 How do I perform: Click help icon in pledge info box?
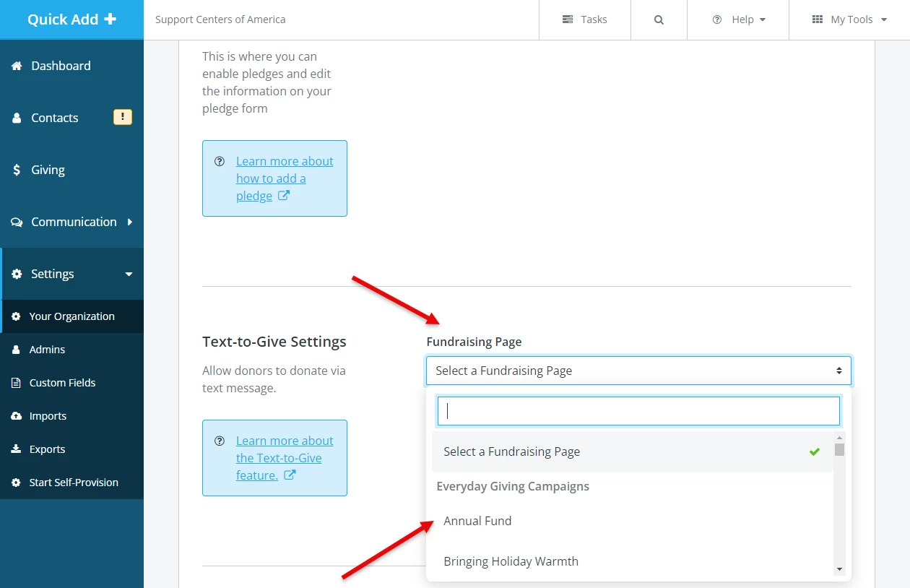[220, 161]
